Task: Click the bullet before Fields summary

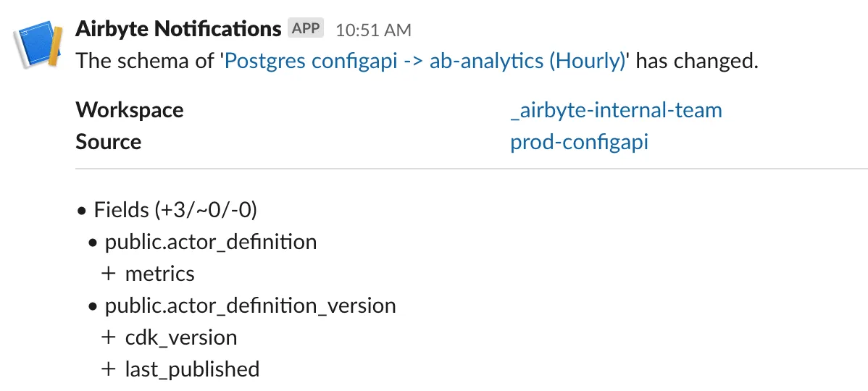Action: click(x=81, y=211)
